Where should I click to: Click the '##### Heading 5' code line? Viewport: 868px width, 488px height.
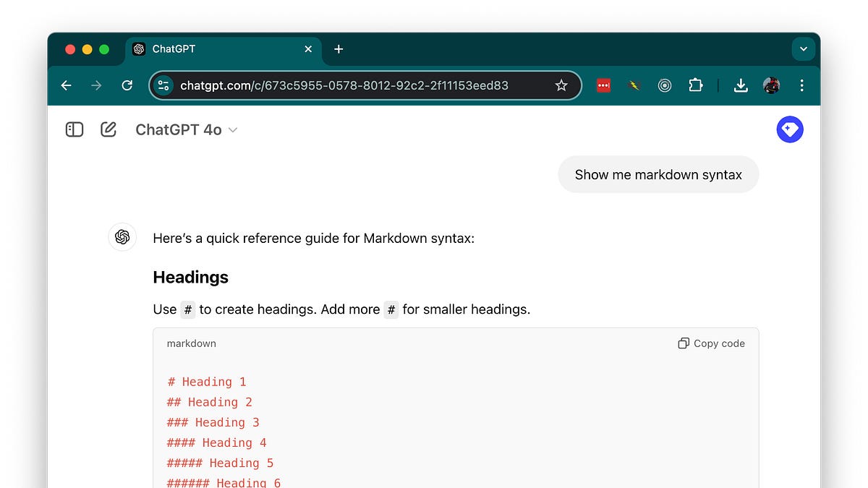click(221, 463)
